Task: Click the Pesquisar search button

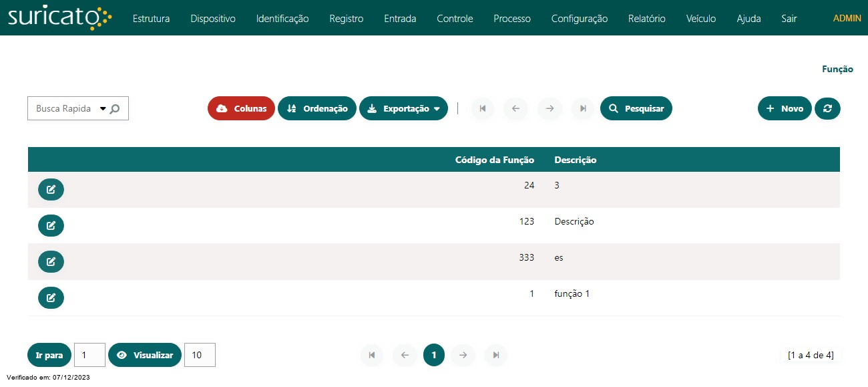Action: tap(636, 108)
